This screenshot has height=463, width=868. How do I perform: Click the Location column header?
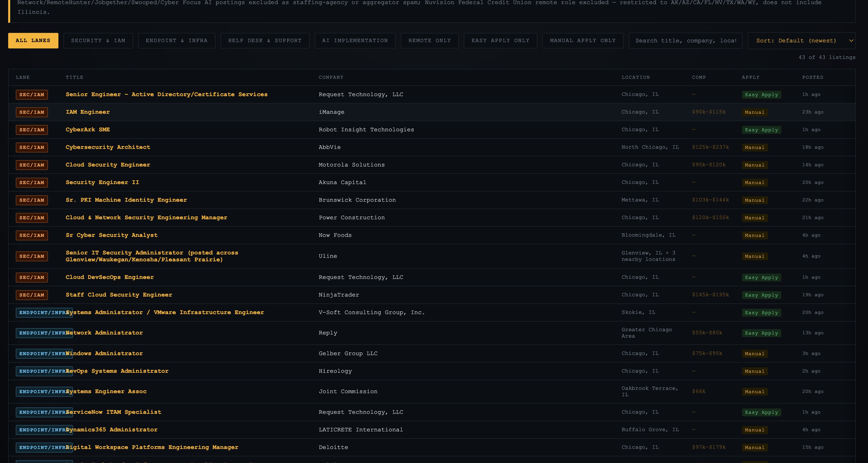click(635, 77)
